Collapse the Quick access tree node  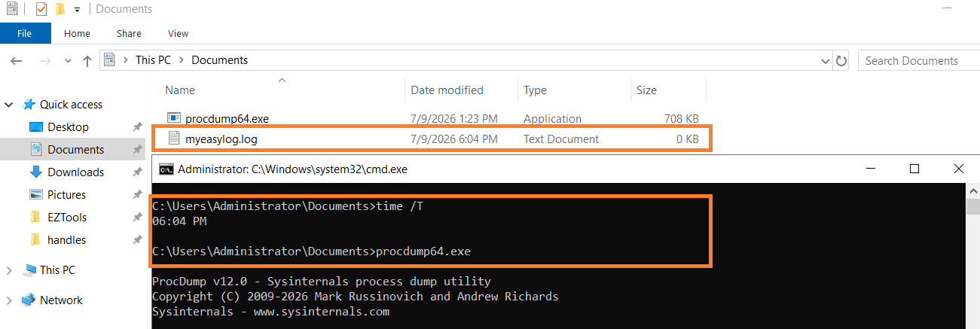[10, 105]
